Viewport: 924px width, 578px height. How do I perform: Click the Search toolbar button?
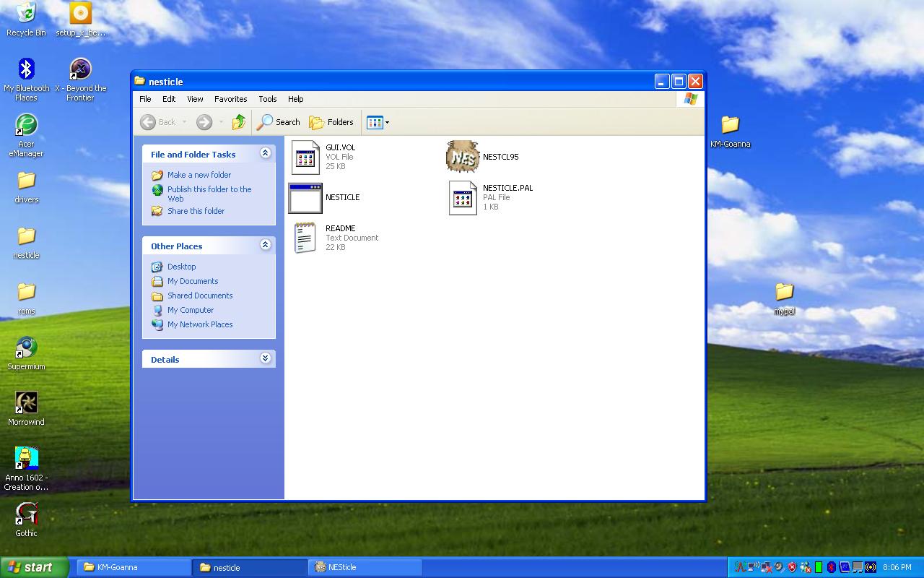(279, 122)
